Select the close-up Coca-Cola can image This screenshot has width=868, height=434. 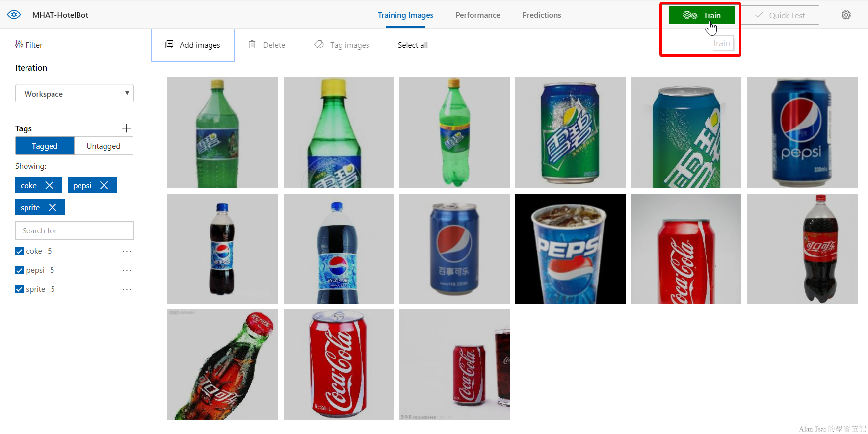pos(686,249)
